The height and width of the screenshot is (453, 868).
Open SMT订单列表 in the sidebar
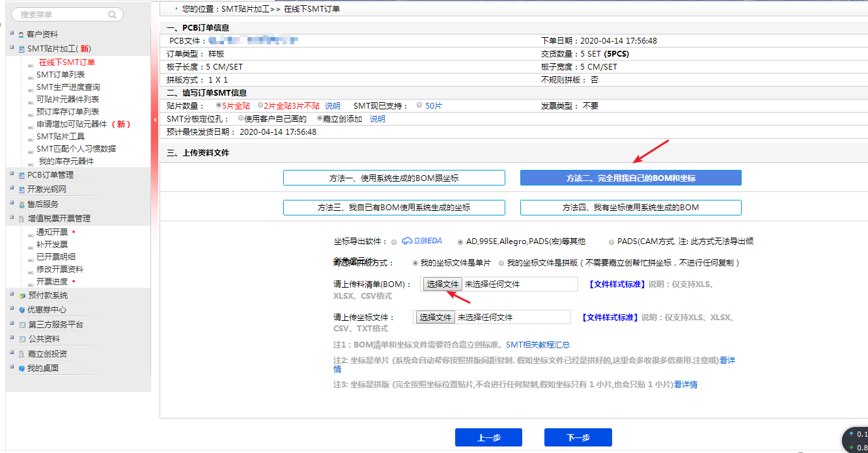point(60,75)
